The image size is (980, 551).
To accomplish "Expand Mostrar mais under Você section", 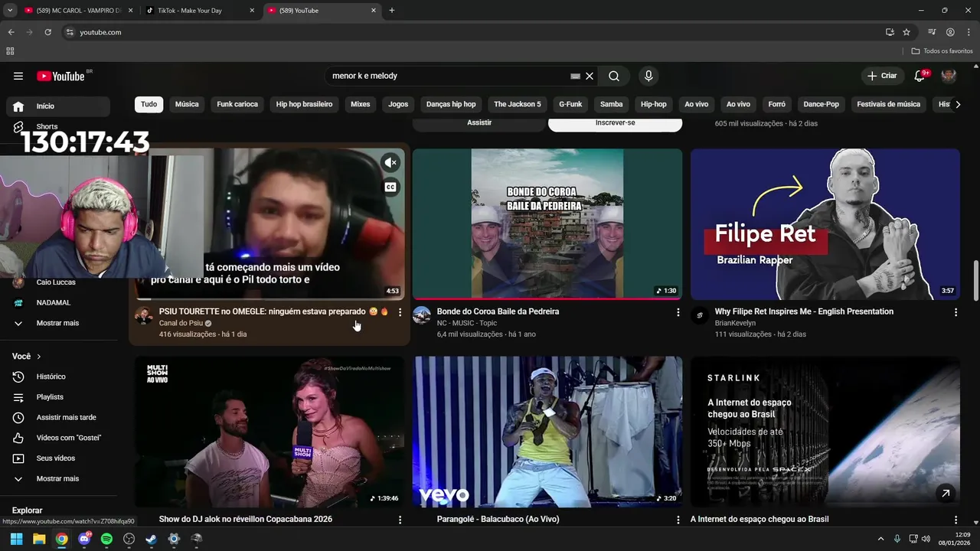I will pos(58,478).
